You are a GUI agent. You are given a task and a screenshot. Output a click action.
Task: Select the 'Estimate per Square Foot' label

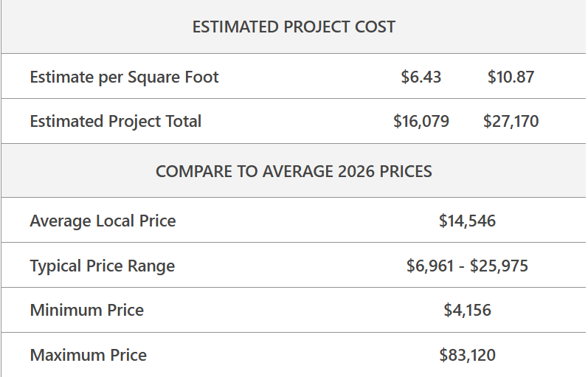(x=124, y=77)
